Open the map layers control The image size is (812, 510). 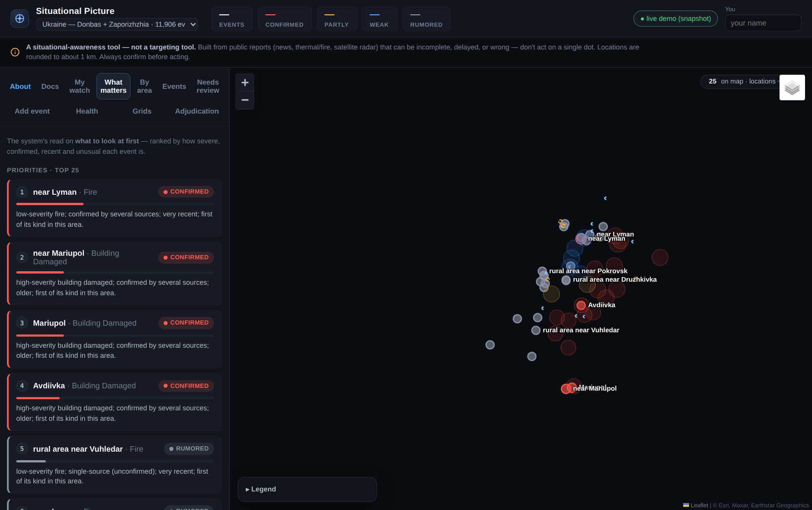point(792,87)
